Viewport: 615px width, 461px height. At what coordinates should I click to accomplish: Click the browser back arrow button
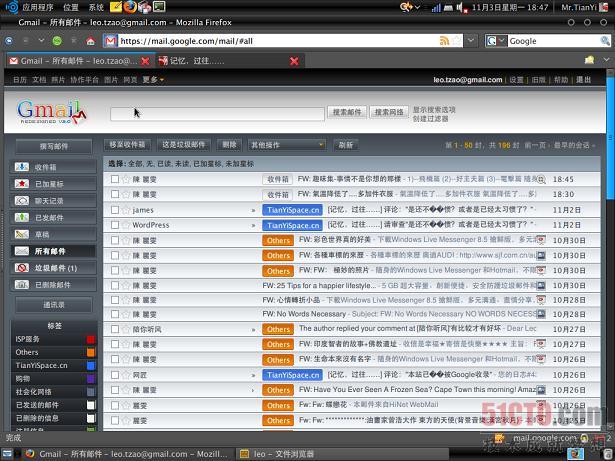pos(9,40)
